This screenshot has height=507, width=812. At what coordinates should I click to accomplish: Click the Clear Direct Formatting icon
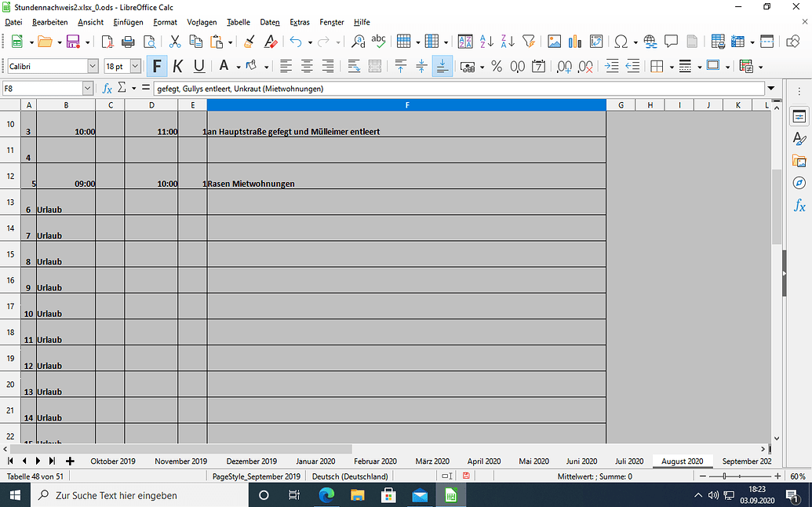(271, 42)
